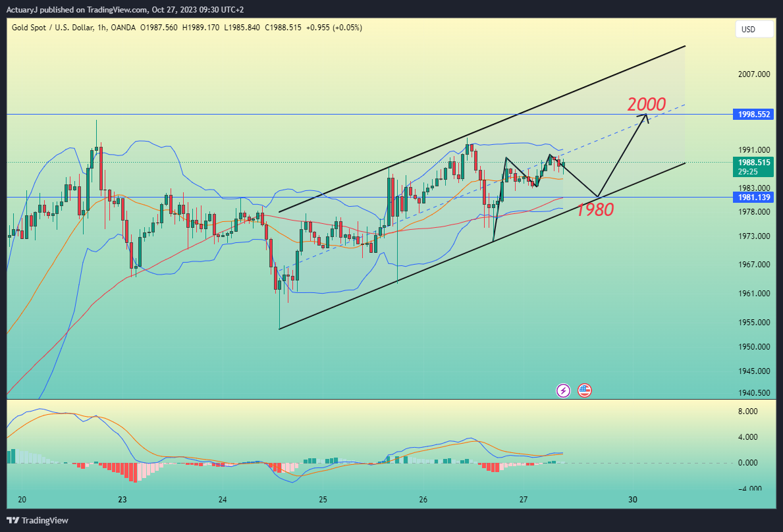Click the ActuaryJ published header text
The height and width of the screenshot is (532, 783).
[125, 9]
